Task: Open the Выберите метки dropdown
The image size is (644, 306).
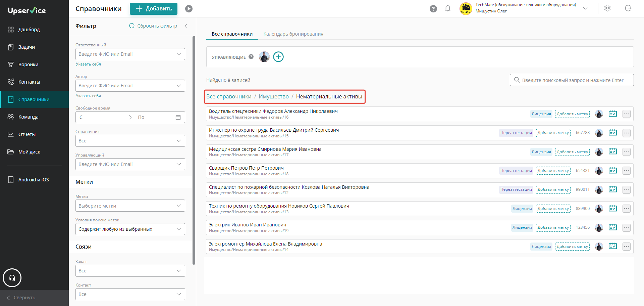Action: click(x=130, y=206)
